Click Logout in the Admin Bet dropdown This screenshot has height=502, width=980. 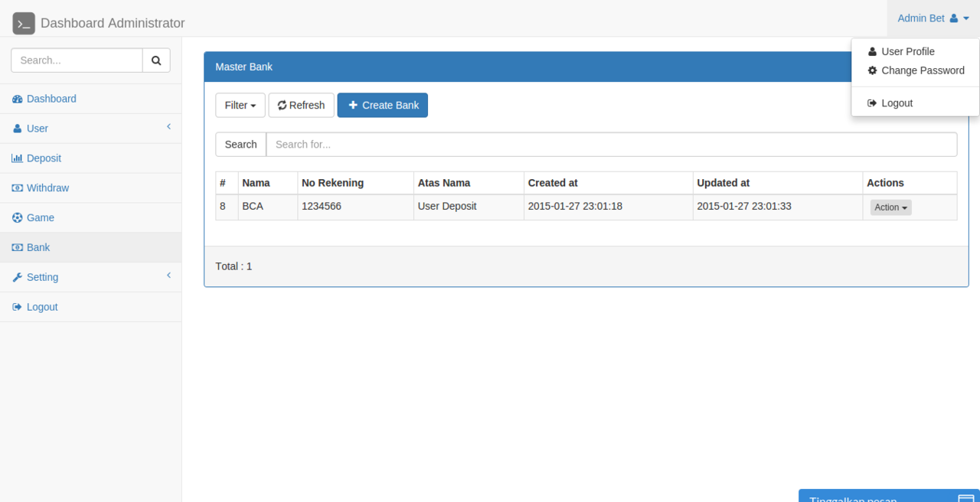pyautogui.click(x=897, y=103)
